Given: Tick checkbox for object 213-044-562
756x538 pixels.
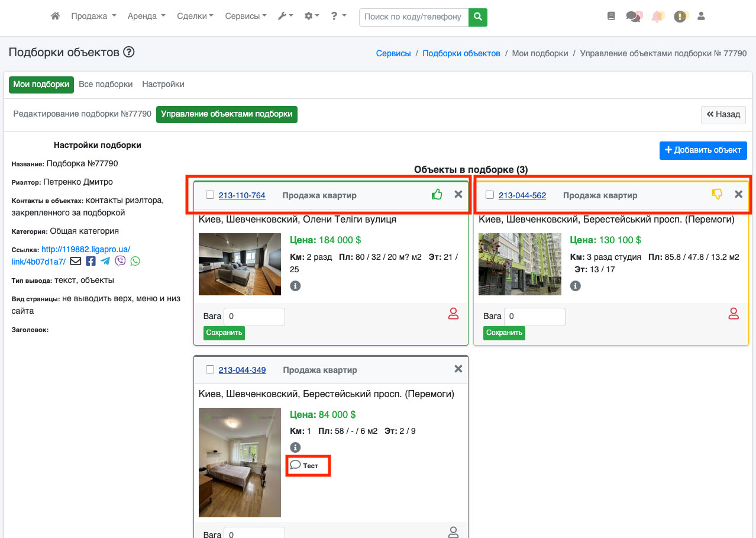Looking at the screenshot, I should (x=489, y=195).
